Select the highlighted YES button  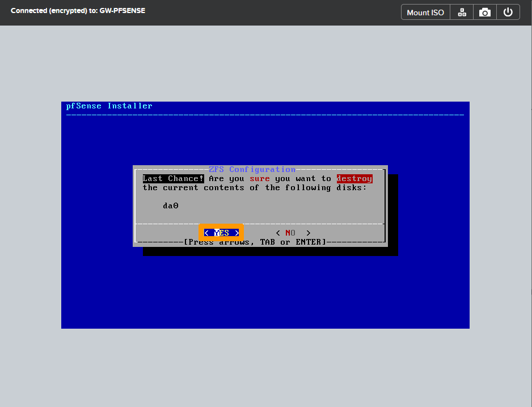221,232
